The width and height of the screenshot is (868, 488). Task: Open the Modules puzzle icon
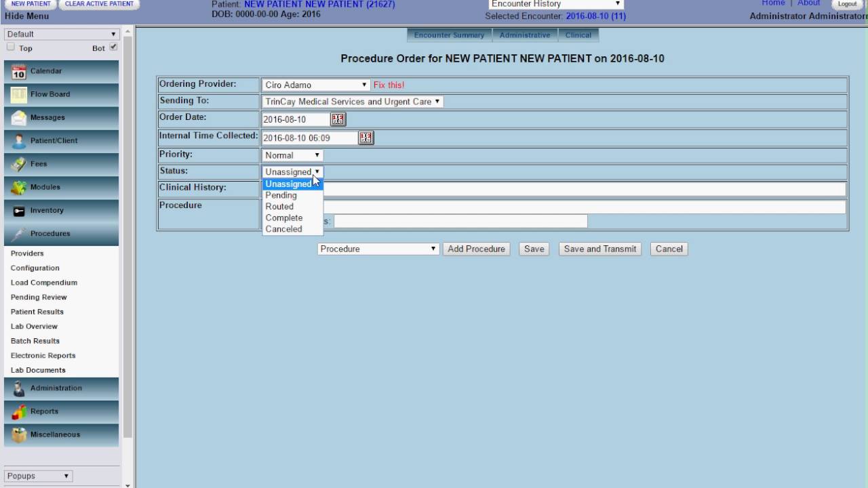(x=19, y=187)
